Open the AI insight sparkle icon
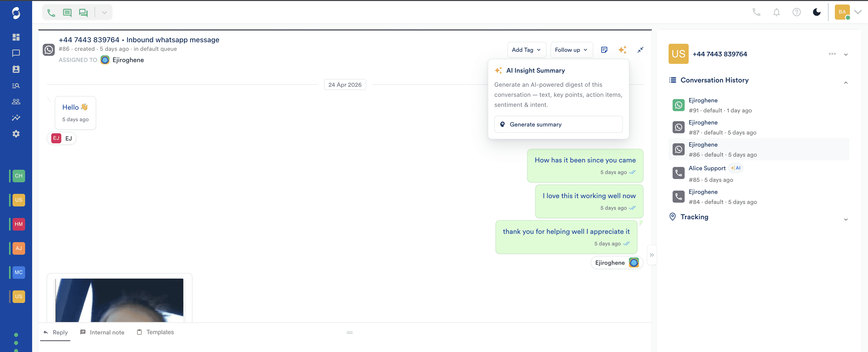Screen dimensions: 868x352 (x=622, y=50)
